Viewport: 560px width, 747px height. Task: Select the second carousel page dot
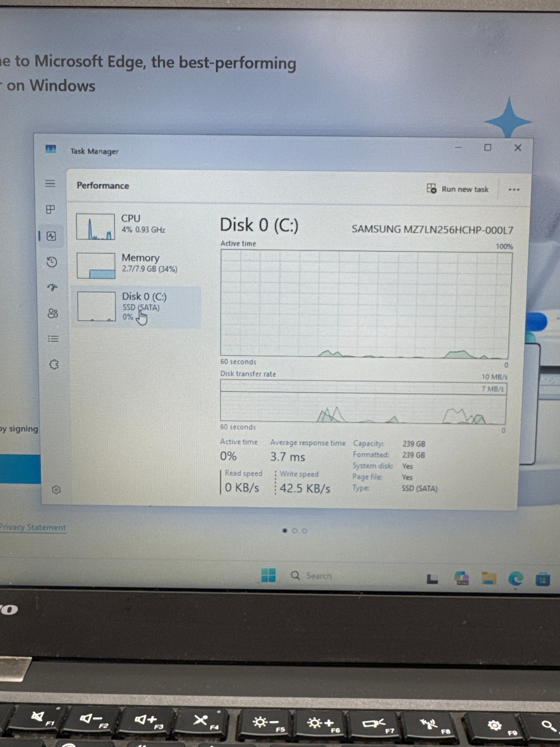[x=295, y=531]
